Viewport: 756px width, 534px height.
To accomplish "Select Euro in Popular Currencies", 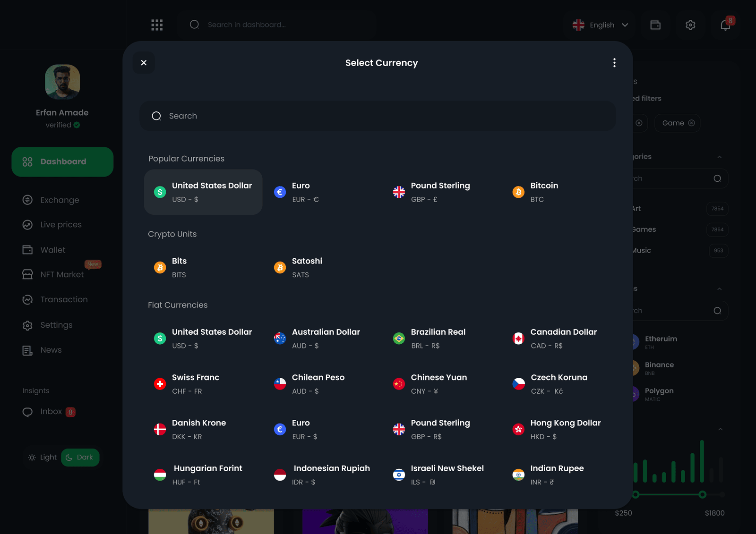I will 297,192.
